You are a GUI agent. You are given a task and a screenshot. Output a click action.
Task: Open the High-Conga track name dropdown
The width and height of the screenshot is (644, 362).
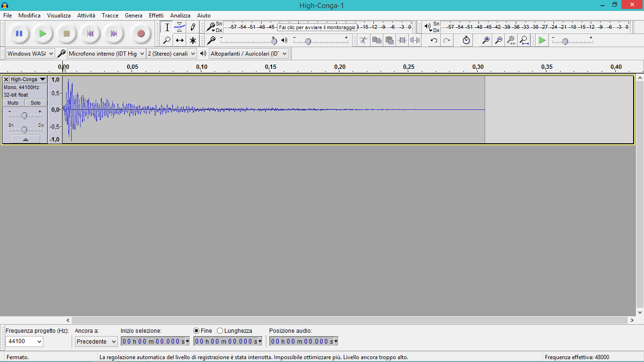[x=28, y=80]
